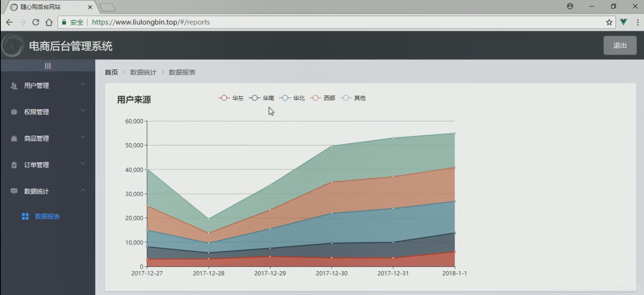Click the 退出 logout button
The image size is (644, 295).
point(620,45)
